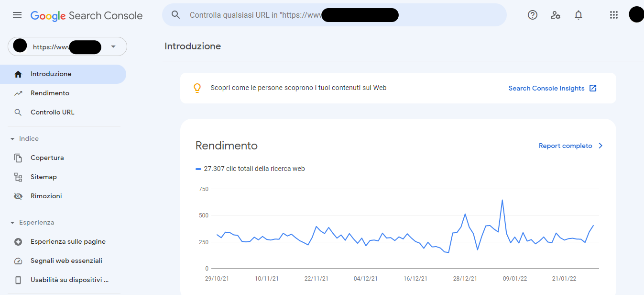Click the peak point on the clicks chart
The width and height of the screenshot is (644, 295).
coord(502,200)
